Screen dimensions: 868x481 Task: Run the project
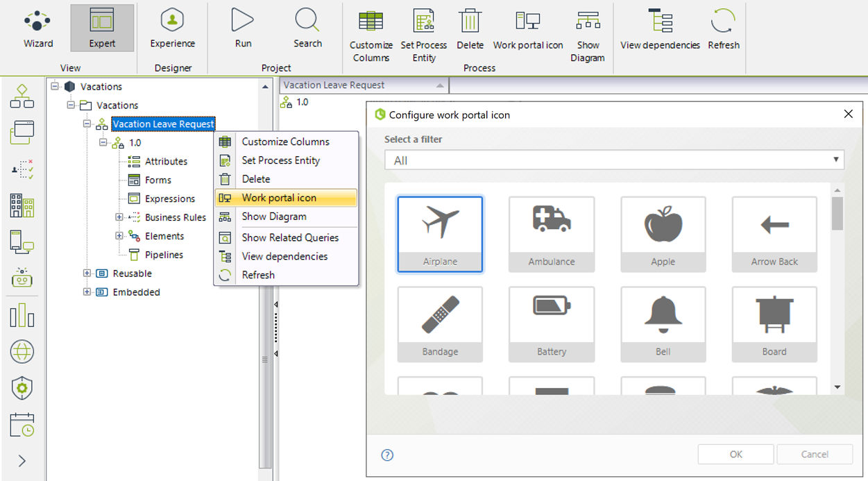coord(243,28)
